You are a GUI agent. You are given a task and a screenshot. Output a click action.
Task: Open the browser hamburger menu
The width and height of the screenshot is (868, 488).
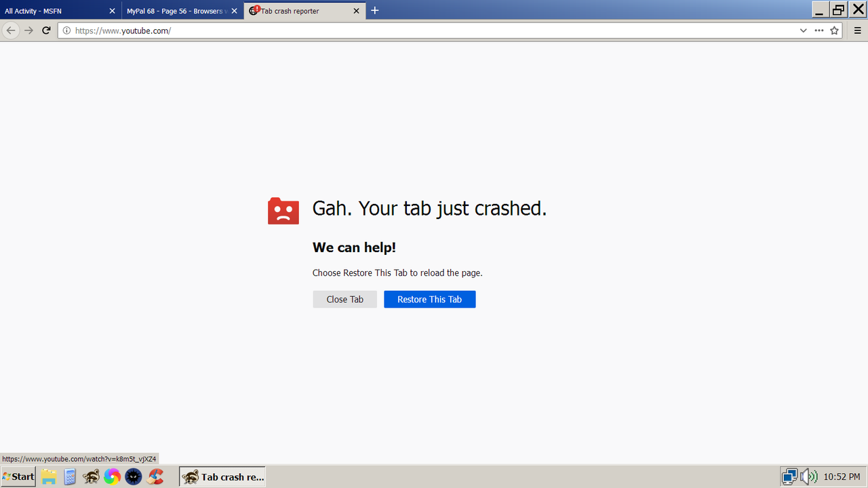858,30
